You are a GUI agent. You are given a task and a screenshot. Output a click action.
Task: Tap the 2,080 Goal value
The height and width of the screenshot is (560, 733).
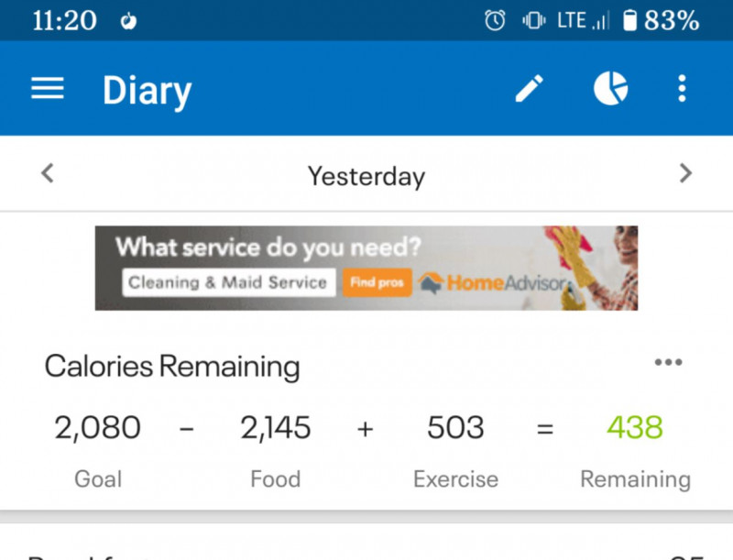click(x=97, y=427)
